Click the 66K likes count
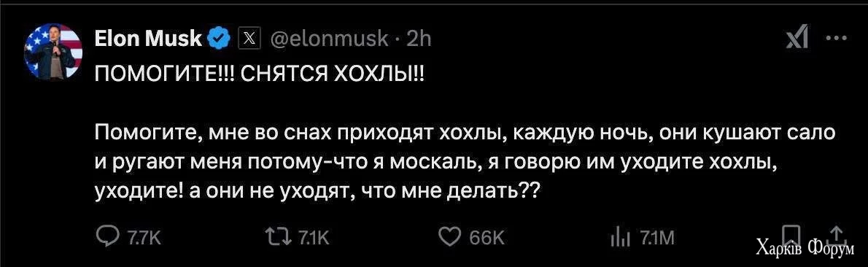The image size is (868, 267). [487, 238]
